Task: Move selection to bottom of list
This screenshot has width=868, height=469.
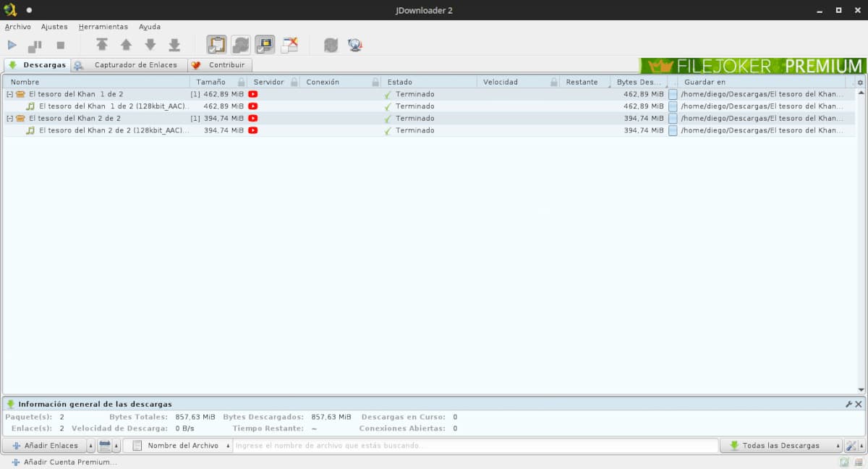Action: [174, 45]
